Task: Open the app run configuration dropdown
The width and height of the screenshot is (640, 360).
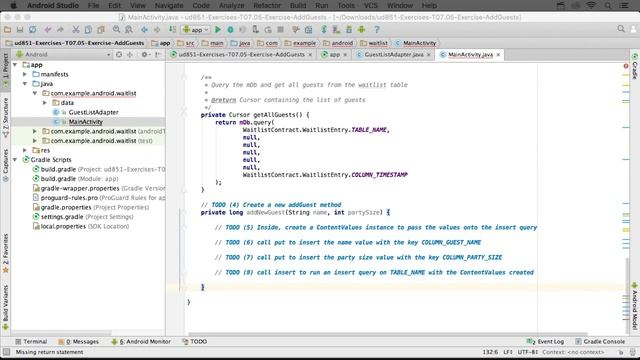Action: pos(196,30)
